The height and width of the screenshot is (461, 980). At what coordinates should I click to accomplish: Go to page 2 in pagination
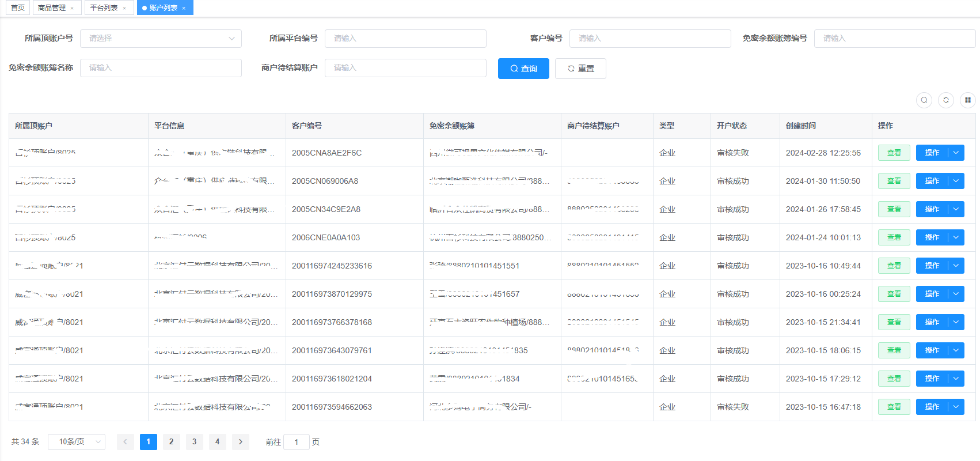click(172, 442)
